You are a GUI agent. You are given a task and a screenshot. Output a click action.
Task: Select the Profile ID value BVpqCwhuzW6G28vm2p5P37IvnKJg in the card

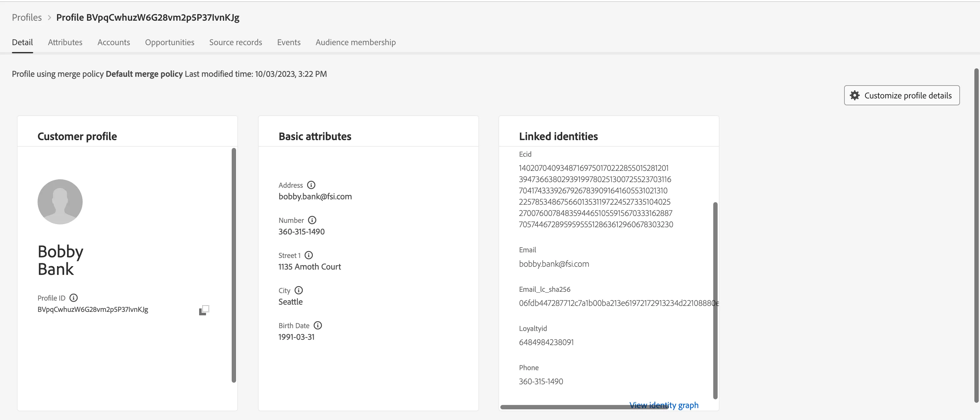(x=93, y=309)
